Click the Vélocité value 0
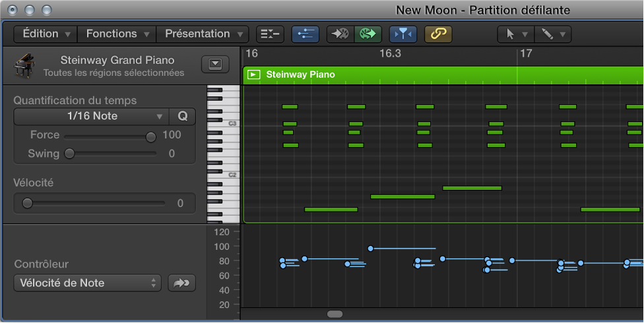The height and width of the screenshot is (323, 644). [180, 204]
